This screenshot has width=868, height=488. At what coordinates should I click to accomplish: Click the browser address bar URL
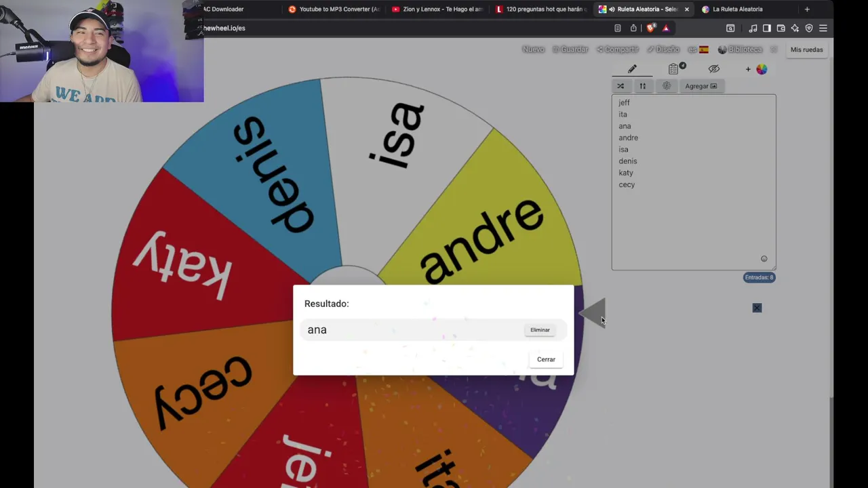click(224, 28)
